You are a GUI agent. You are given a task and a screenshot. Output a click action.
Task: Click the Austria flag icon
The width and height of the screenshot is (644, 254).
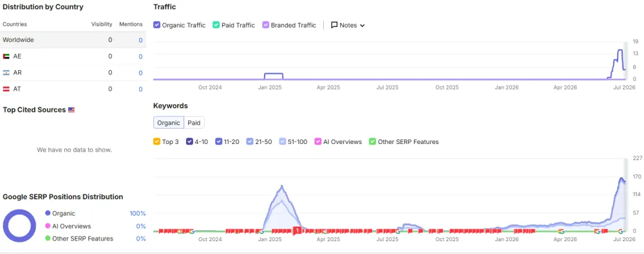pyautogui.click(x=6, y=89)
